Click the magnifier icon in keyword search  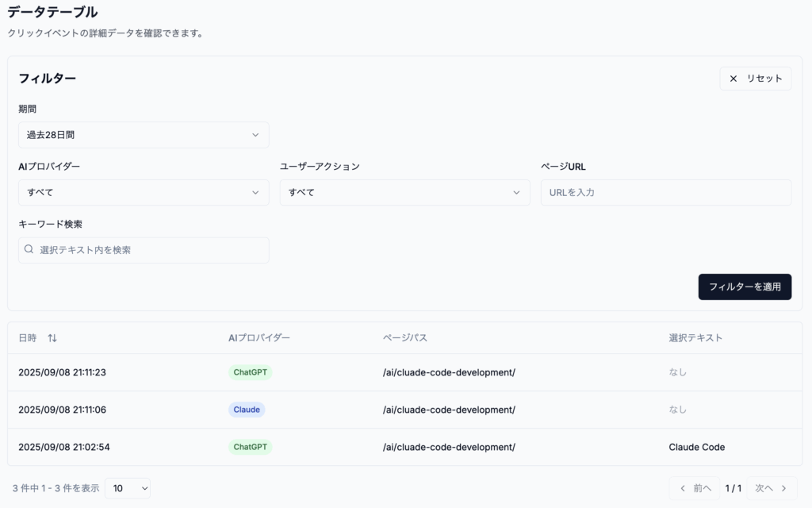click(29, 249)
